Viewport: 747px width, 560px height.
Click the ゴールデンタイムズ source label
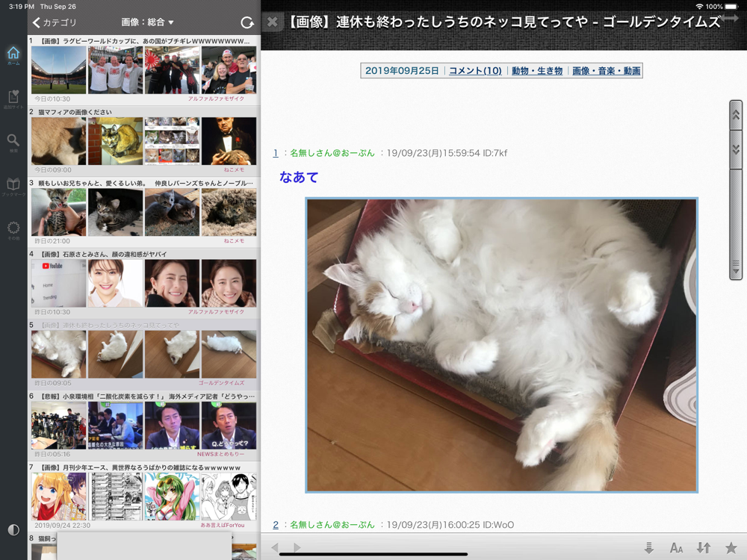coord(221,383)
